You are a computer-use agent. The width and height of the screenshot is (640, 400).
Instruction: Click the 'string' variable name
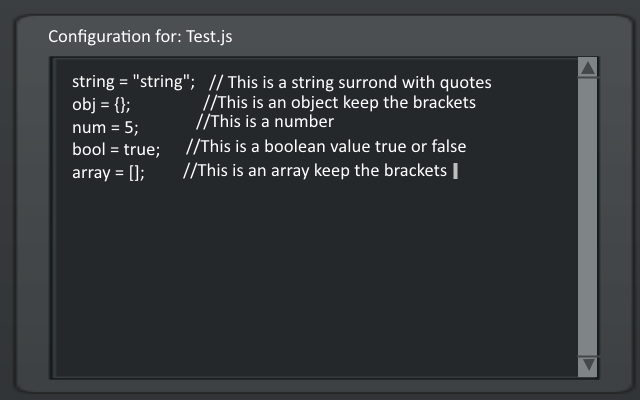(93, 81)
